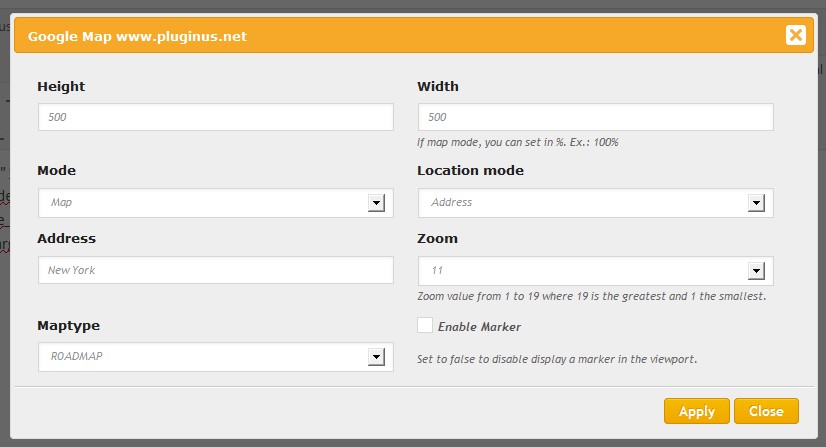Screen dimensions: 826x447
Task: Expand the Location mode dropdown
Action: 595,203
